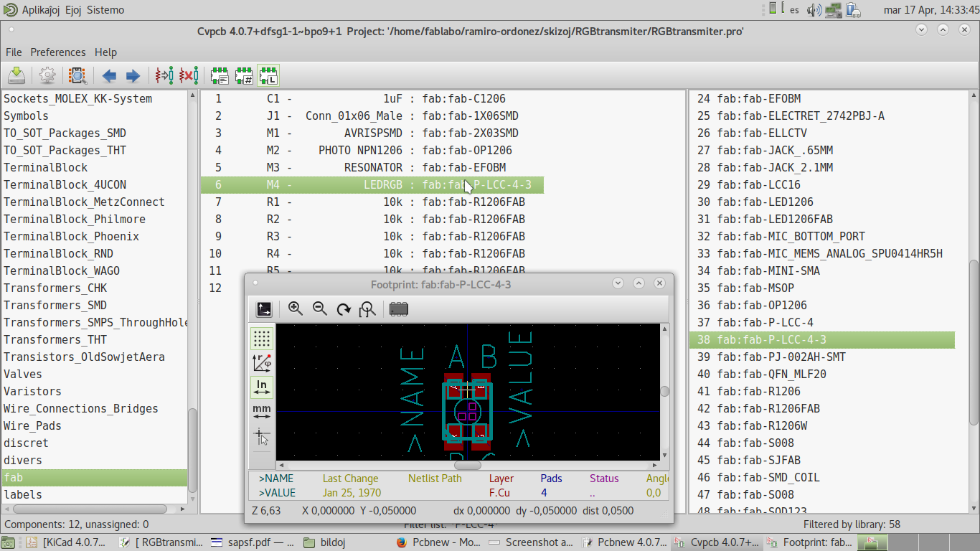Redraw the footprint view
The width and height of the screenshot is (980, 551).
[x=344, y=309]
